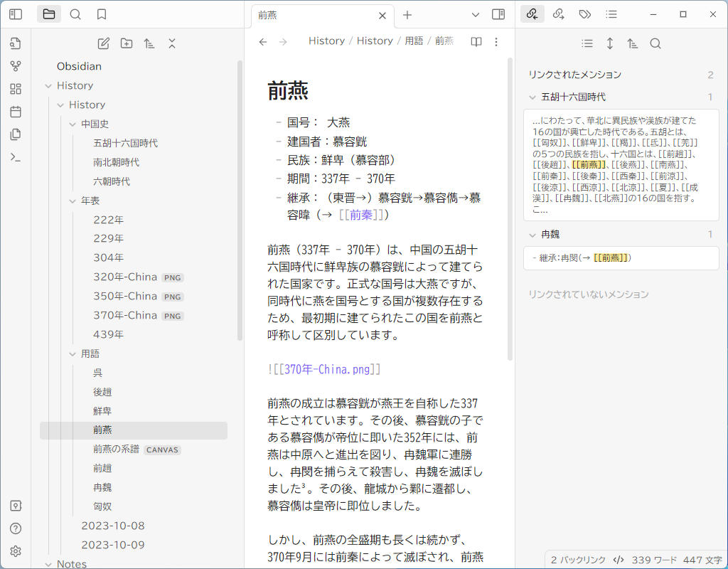Follow the [[前秦]] link in the note
The image size is (728, 569).
coord(361,215)
